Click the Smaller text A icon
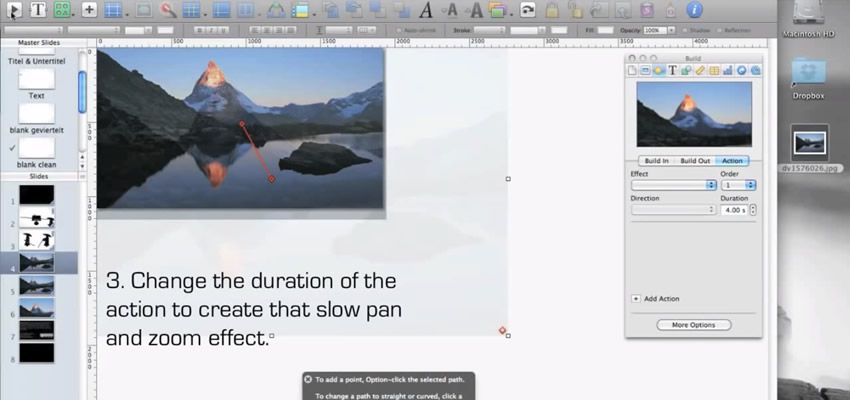Viewport: 850px width, 400px height. (x=451, y=9)
